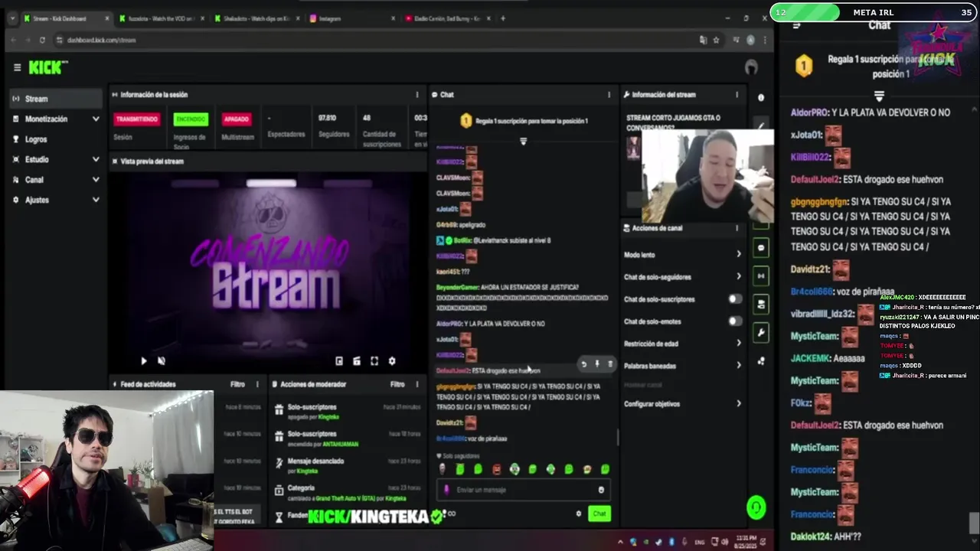Open channel actions three-dot menu
Screen dimensions: 980x551
737,228
